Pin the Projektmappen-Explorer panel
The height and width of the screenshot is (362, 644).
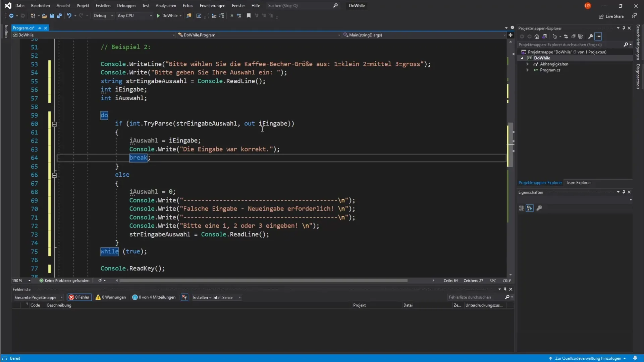click(x=624, y=28)
